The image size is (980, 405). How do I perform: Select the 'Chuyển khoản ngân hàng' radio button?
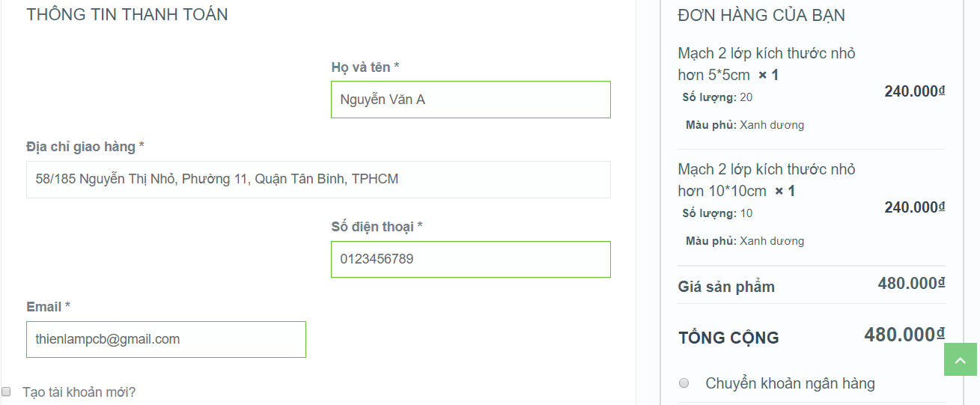pyautogui.click(x=684, y=383)
